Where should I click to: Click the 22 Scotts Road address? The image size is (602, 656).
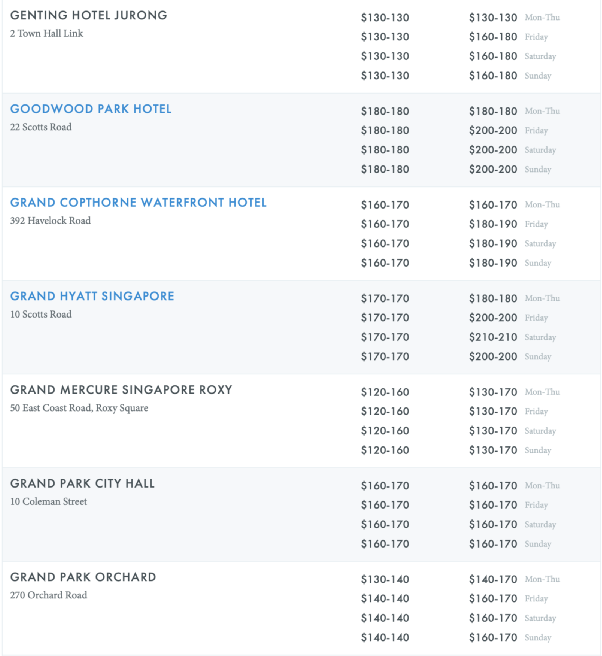point(41,127)
